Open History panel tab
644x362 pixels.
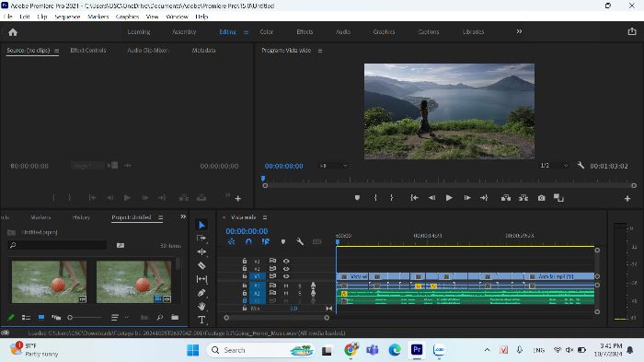pyautogui.click(x=81, y=217)
